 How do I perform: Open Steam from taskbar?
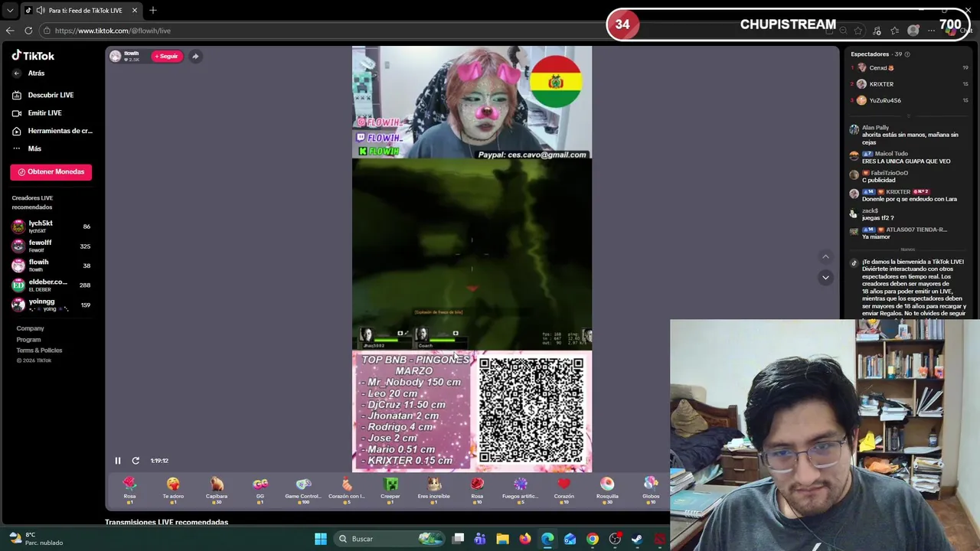(x=637, y=539)
